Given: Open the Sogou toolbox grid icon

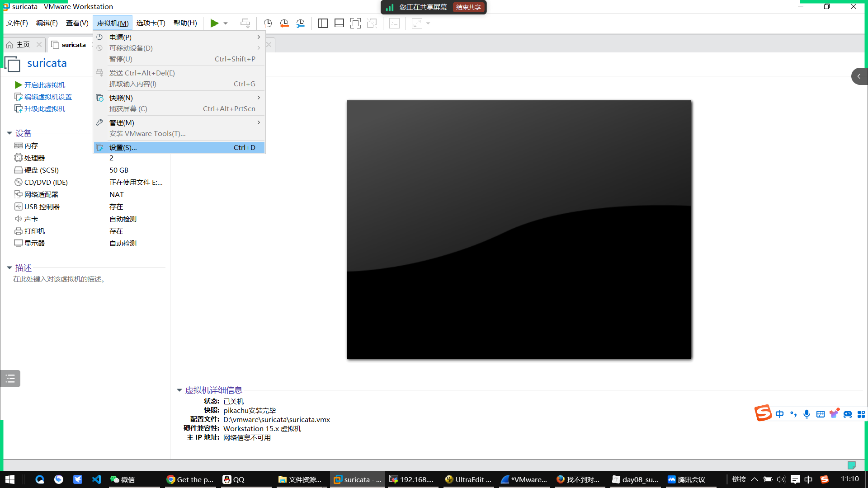Looking at the screenshot, I should [861, 414].
